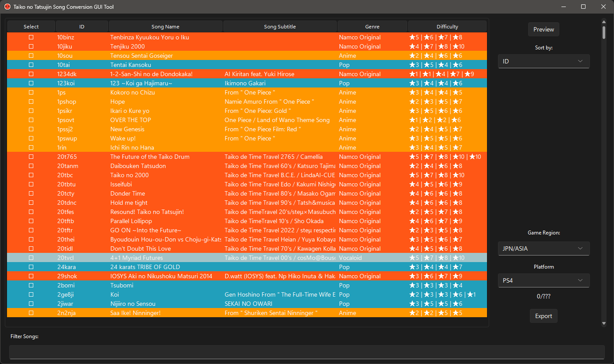614x364 pixels.
Task: Click the ID column header
Action: tap(82, 26)
